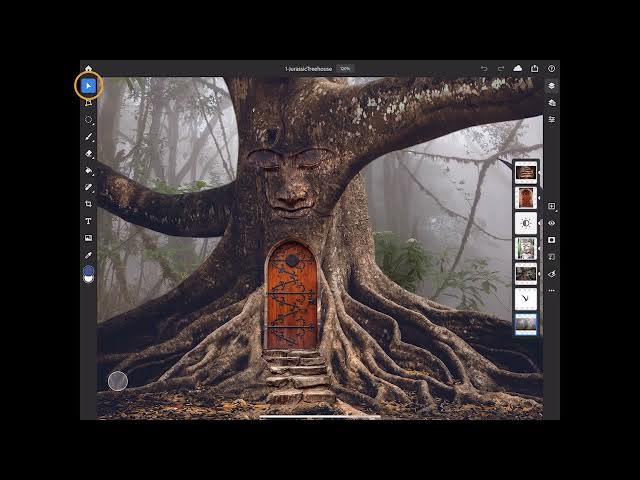Screen dimensions: 640x480
Task: Open the add layer options
Action: (552, 206)
